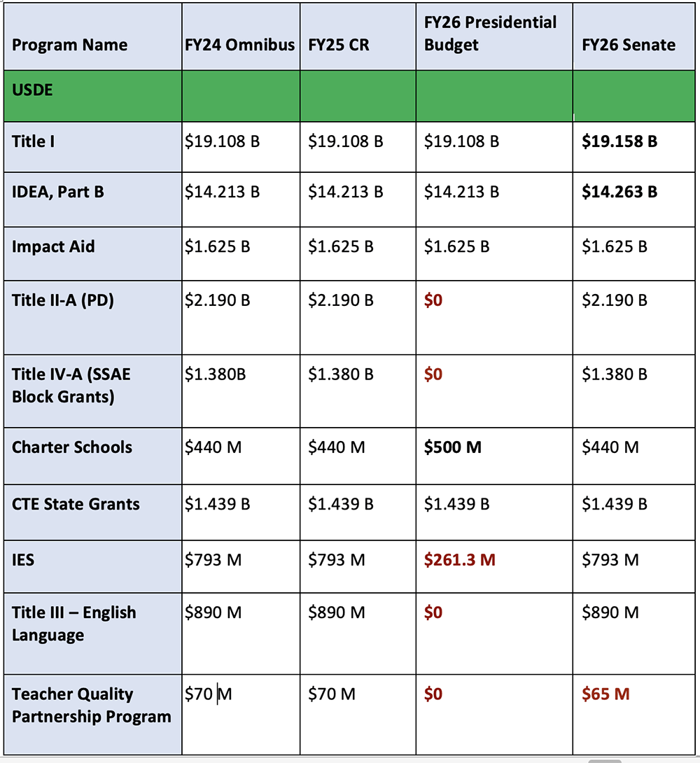The height and width of the screenshot is (763, 700).
Task: Select Title III – English Language cell
Action: point(73,624)
